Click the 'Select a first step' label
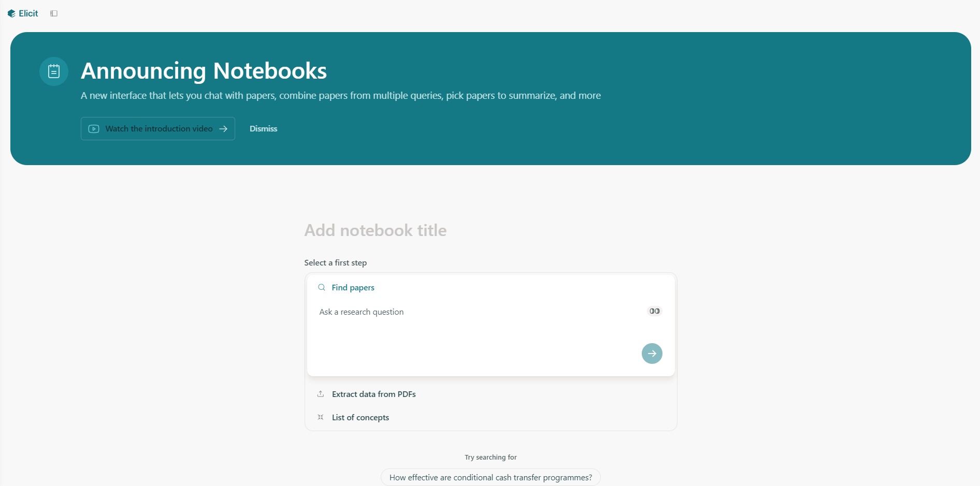980x486 pixels. tap(336, 263)
